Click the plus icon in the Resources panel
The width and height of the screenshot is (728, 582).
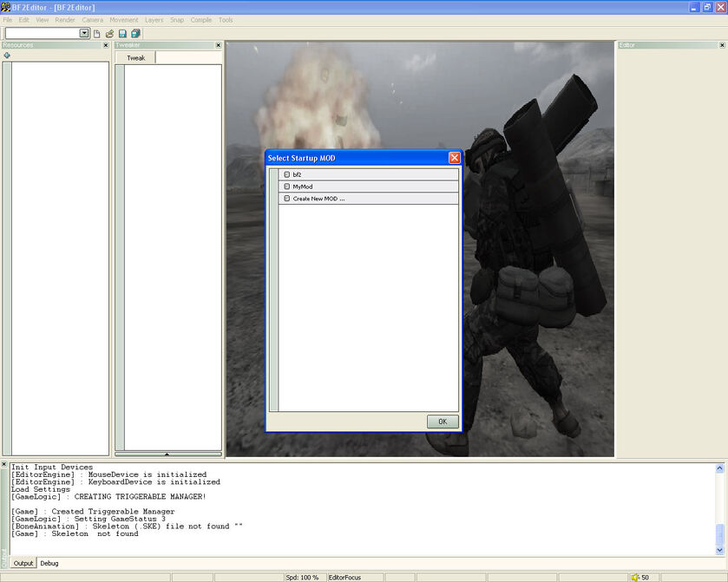8,56
